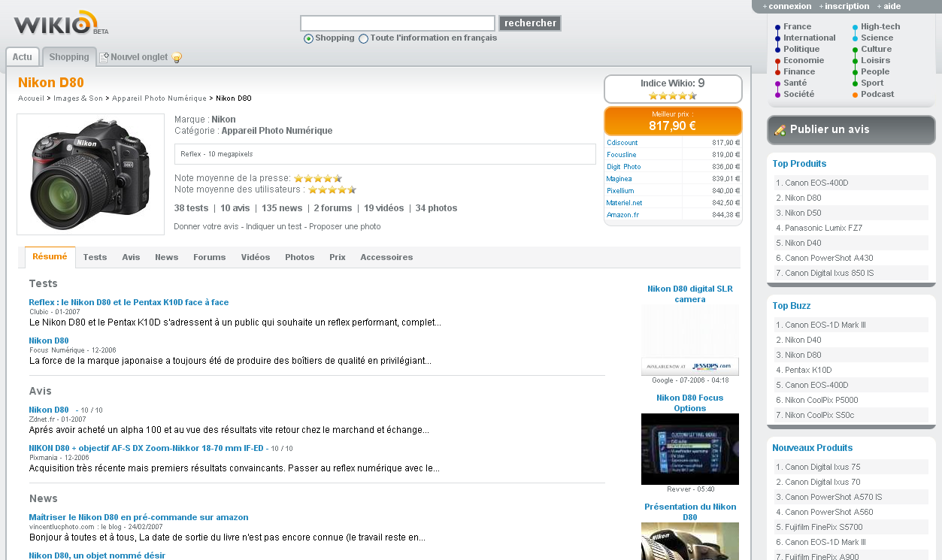Open the connexion link
Viewport: 942px width, 560px height.
click(x=790, y=6)
